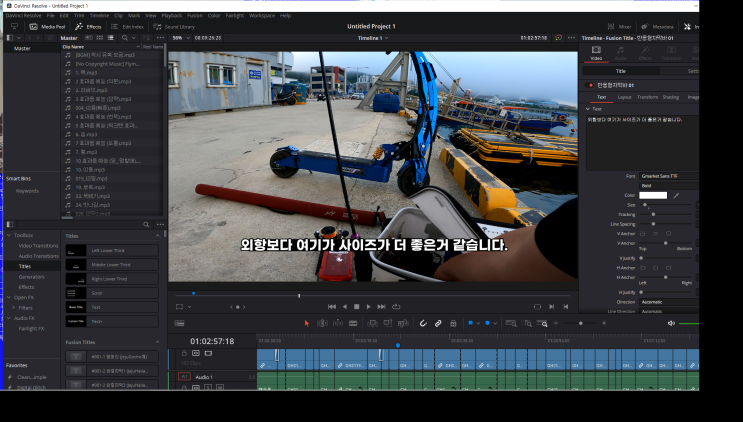This screenshot has width=743, height=422.
Task: Jump to last frame in viewer
Action: tap(381, 307)
